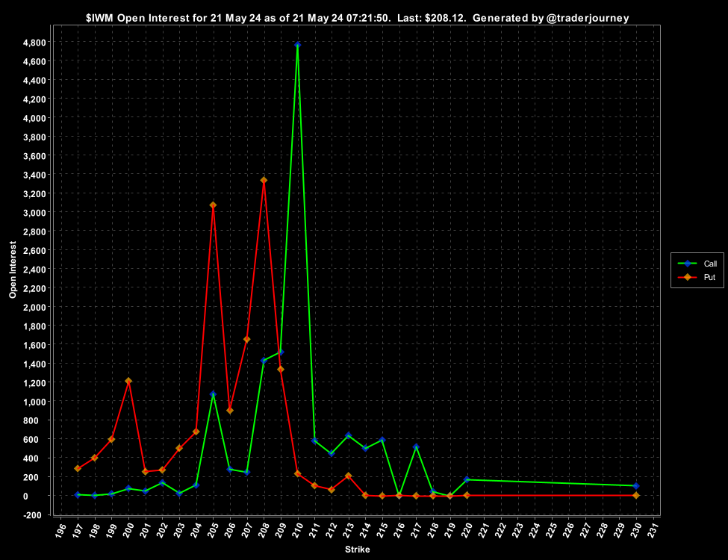Screen dimensions: 728x560
Task: Select the Call data point at strike 205
Action: [x=213, y=395]
